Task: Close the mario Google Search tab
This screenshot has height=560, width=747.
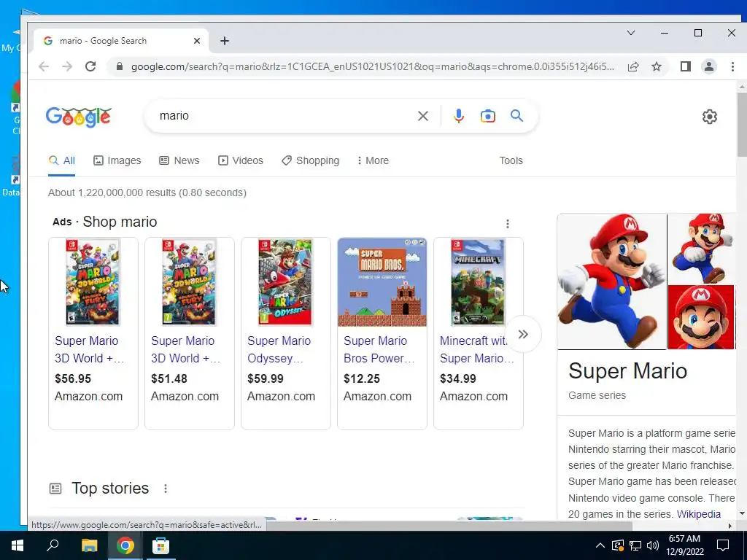Action: coord(197,41)
